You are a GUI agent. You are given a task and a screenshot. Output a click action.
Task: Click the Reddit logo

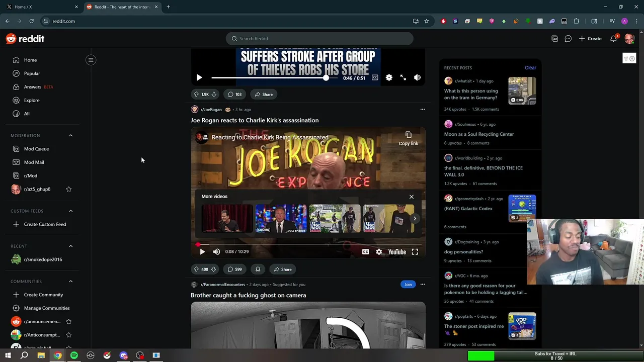[25, 39]
